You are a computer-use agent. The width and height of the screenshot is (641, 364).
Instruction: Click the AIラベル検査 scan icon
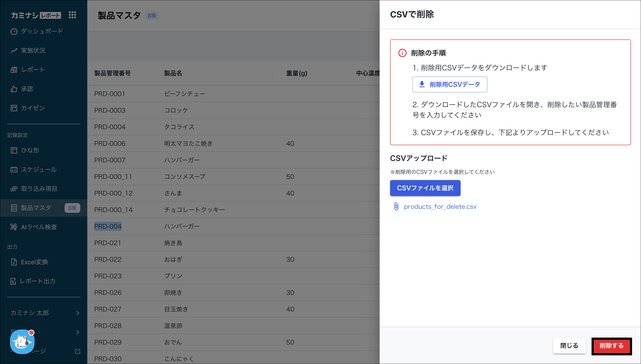(14, 227)
